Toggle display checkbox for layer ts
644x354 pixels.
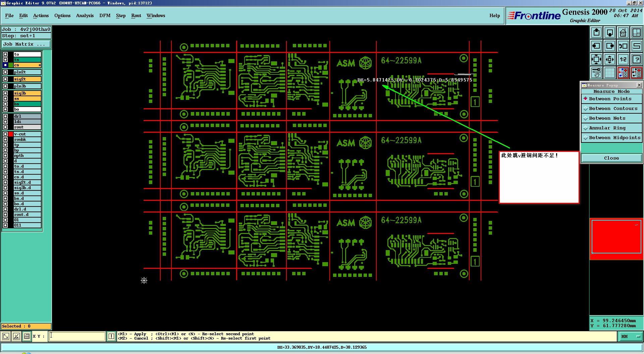[5, 60]
